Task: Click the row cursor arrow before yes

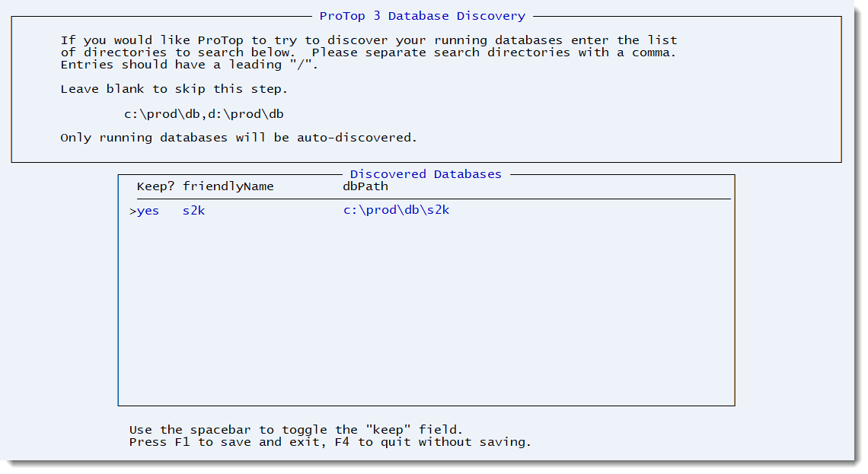Action: (132, 212)
